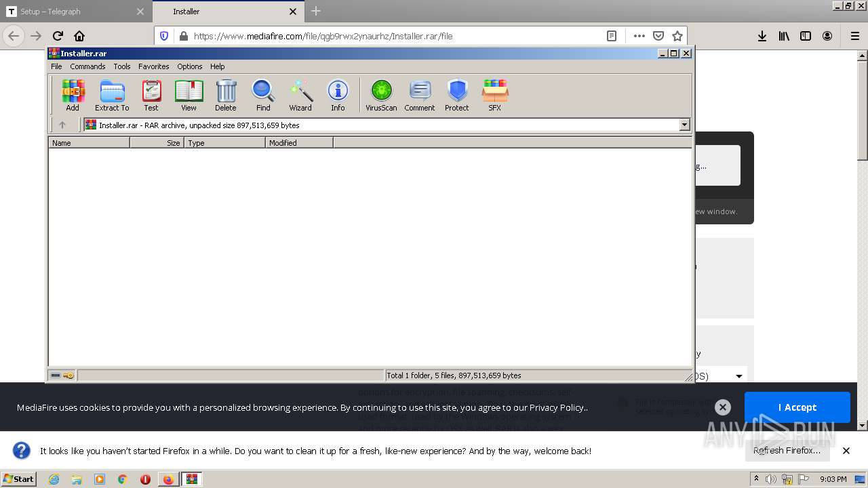Viewport: 868px width, 488px height.
Task: Add an archive Comment
Action: coord(420,95)
